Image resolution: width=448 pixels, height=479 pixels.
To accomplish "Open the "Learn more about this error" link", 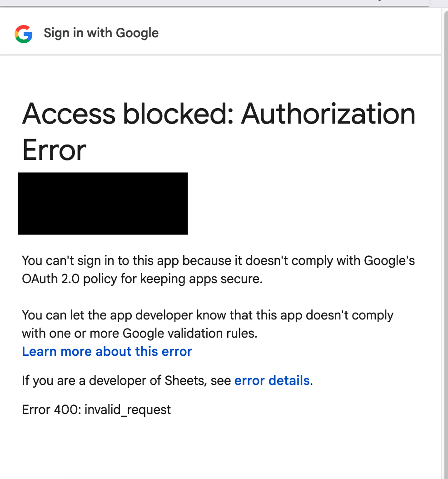I will [x=107, y=351].
